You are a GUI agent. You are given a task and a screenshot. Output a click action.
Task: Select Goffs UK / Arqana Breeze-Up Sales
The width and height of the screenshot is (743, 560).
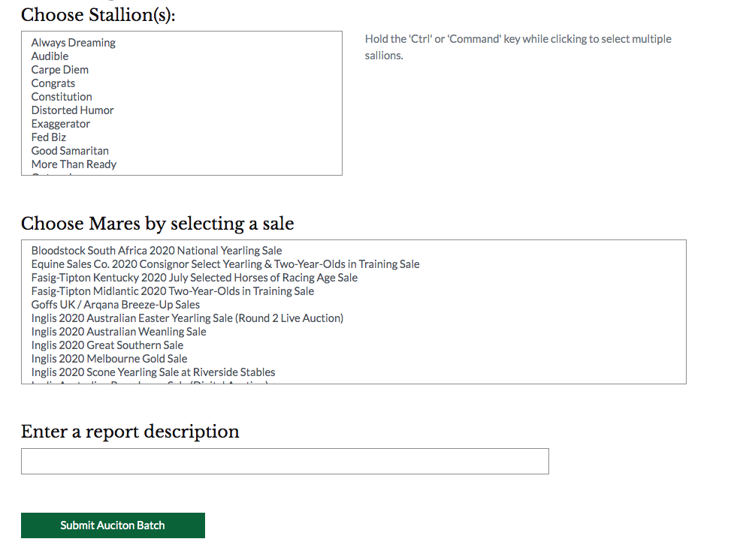pyautogui.click(x=116, y=304)
